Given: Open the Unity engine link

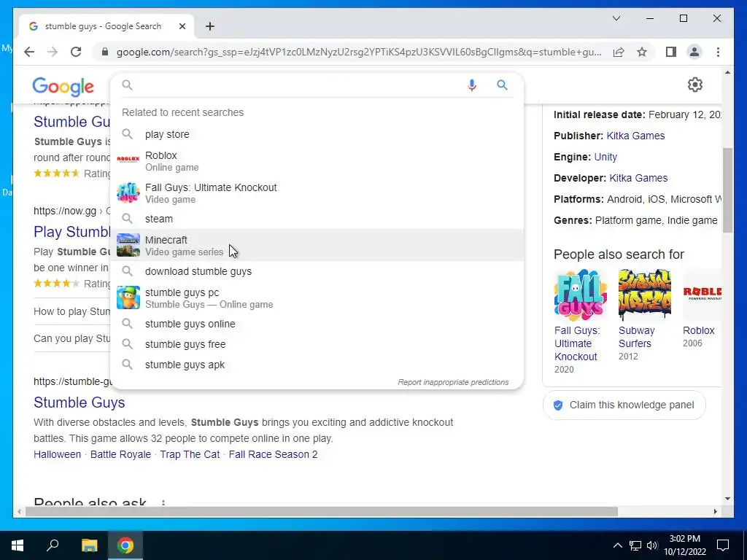Looking at the screenshot, I should point(605,157).
